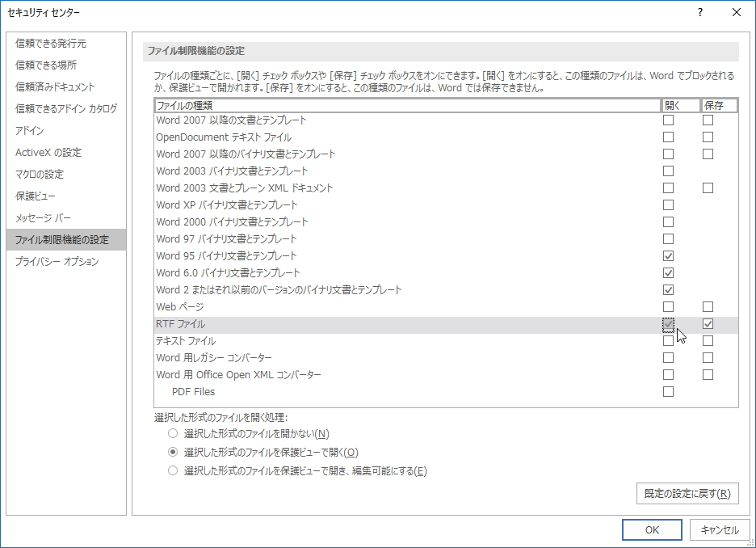
Task: Enable 開く for PDF Files
Action: [x=668, y=391]
